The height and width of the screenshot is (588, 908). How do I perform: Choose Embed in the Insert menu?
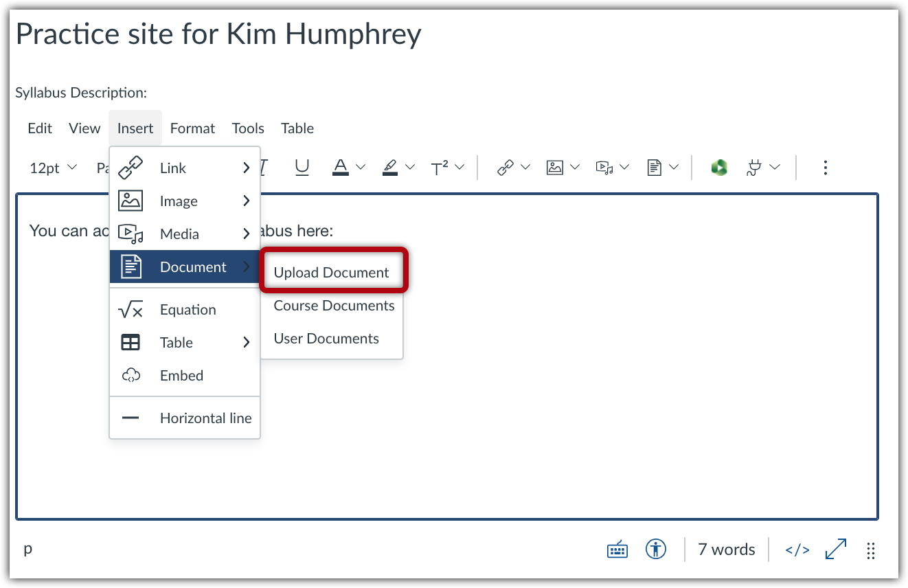[x=185, y=376]
